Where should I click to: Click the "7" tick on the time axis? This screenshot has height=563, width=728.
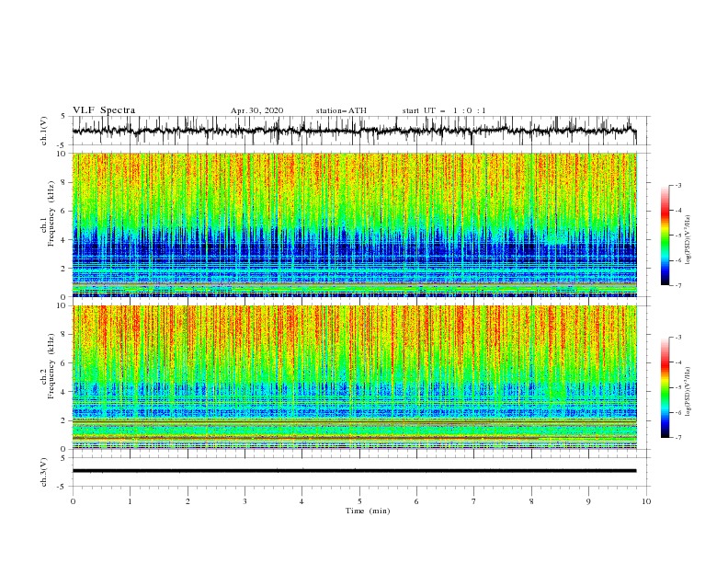tap(474, 501)
